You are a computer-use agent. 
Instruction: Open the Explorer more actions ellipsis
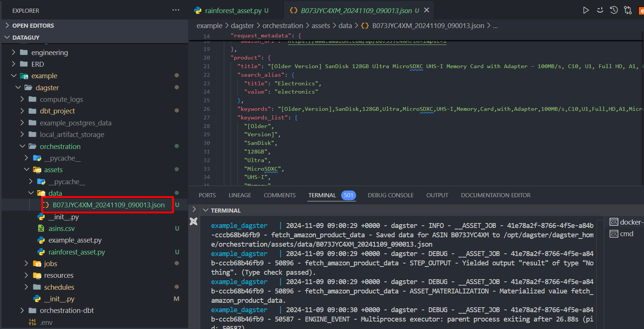[175, 10]
